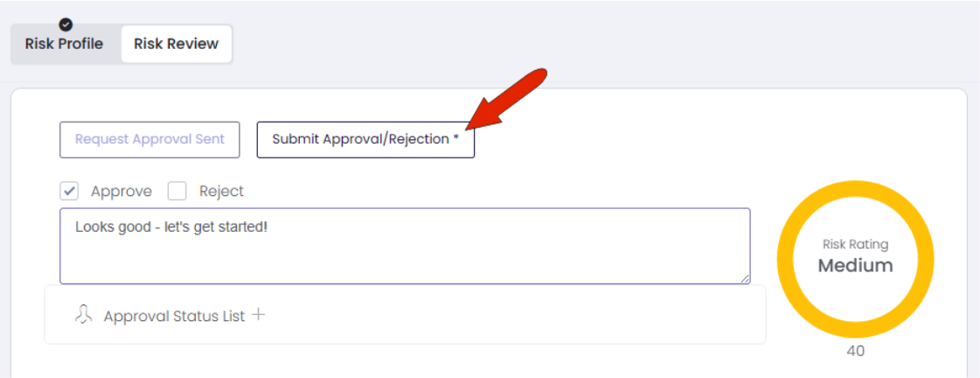This screenshot has width=980, height=378.
Task: Click the Request Approval Sent button
Action: (150, 139)
